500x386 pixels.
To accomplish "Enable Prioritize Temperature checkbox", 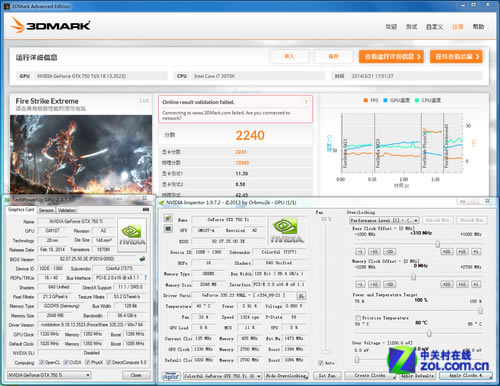I will pos(358,318).
